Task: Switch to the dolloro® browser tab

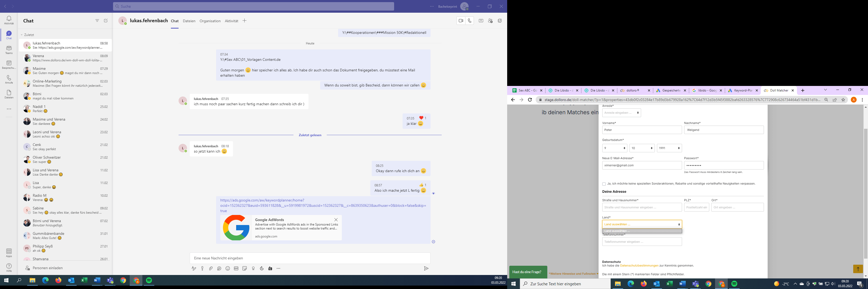Action: [x=635, y=90]
